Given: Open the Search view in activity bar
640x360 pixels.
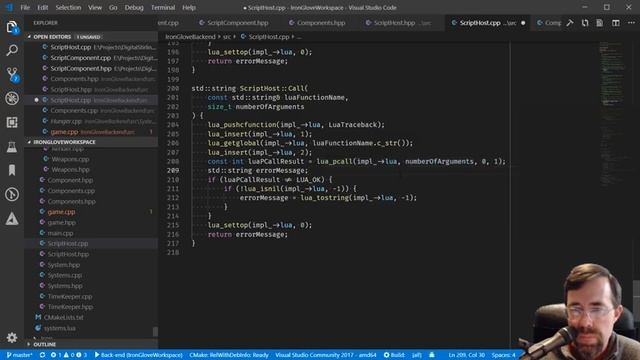Looking at the screenshot, I should click(12, 51).
